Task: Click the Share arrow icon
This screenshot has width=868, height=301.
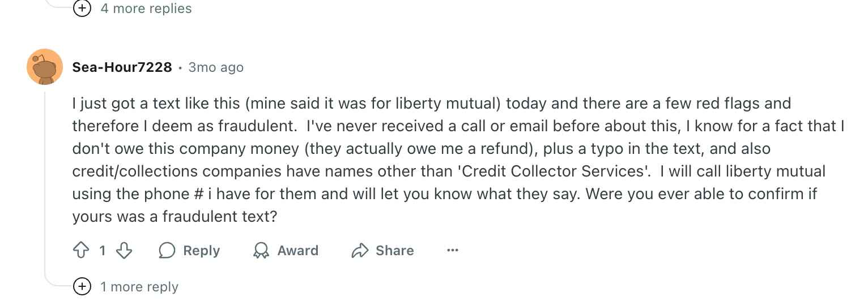Action: click(x=360, y=251)
